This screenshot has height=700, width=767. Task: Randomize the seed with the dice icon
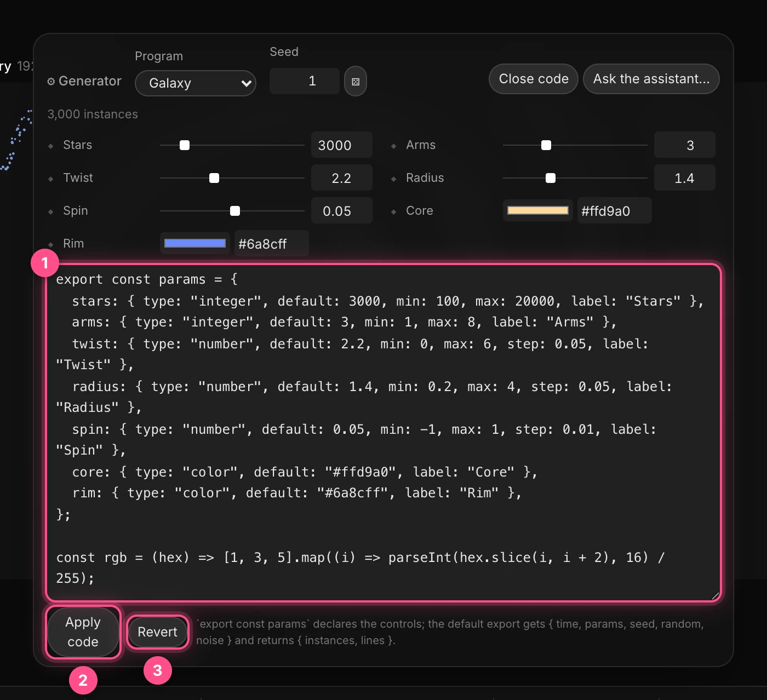[356, 82]
